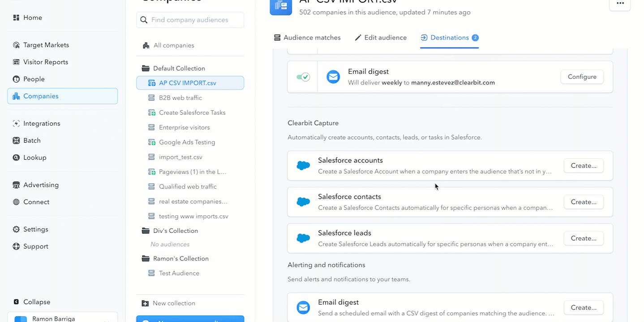Create a Salesforce accounts destination
The image size is (644, 322).
point(584,165)
